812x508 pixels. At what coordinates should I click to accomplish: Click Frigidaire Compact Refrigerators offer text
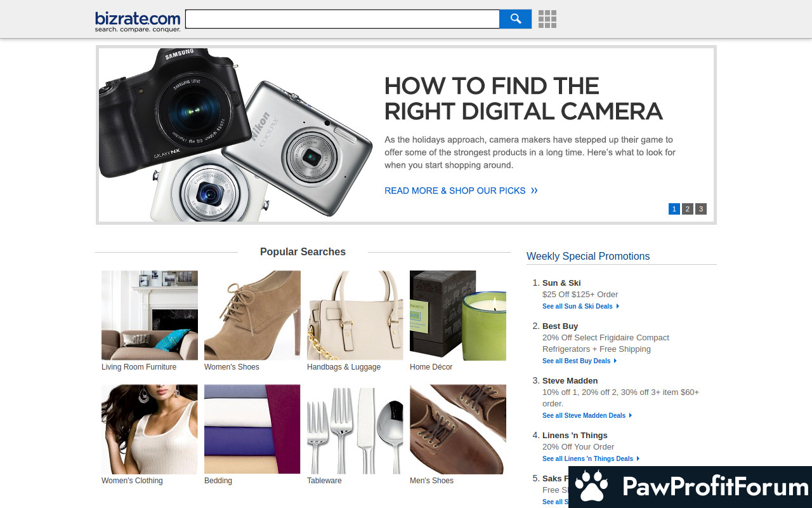click(606, 344)
